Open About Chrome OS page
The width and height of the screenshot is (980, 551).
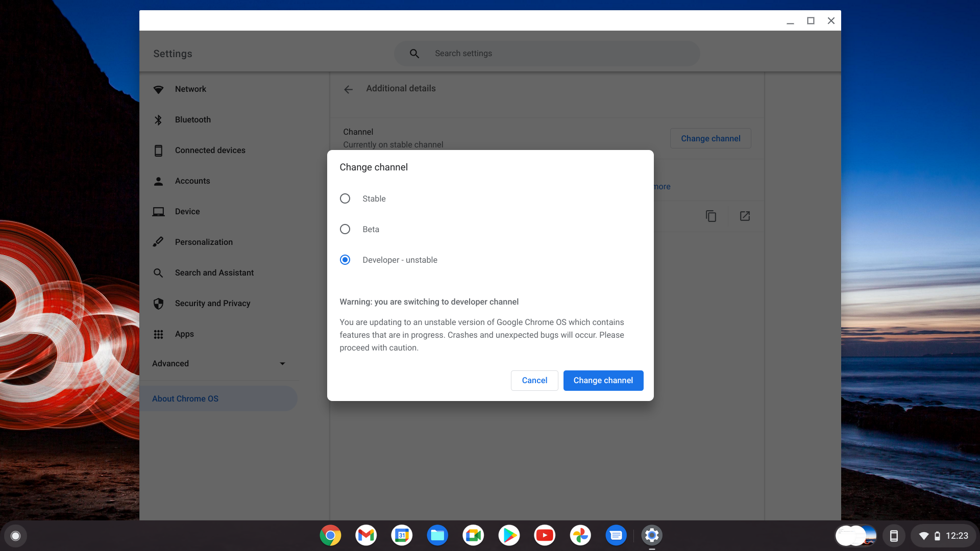[185, 398]
